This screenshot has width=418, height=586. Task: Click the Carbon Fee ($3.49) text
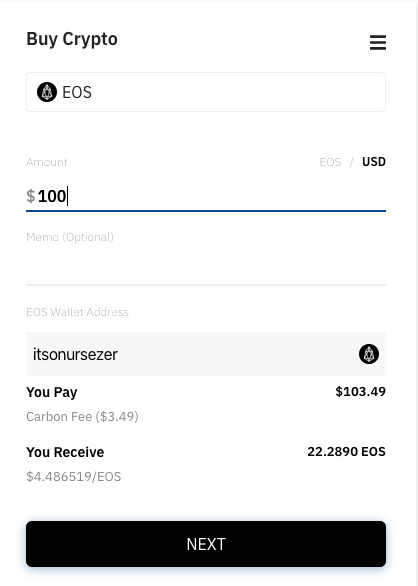coord(82,416)
